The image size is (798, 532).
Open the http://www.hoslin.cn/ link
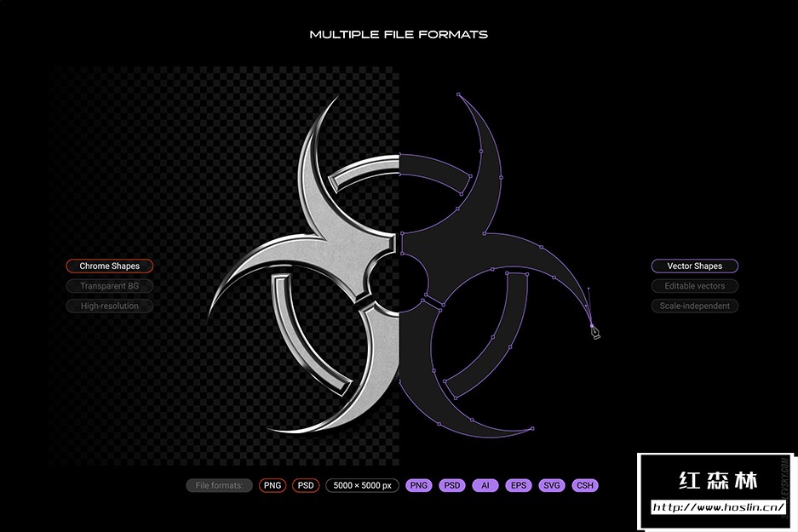point(719,507)
